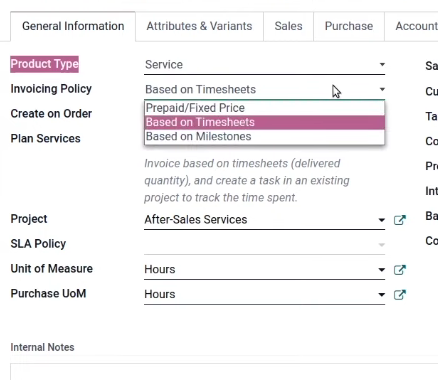Choose Prepaid/Fixed Price option

click(265, 108)
